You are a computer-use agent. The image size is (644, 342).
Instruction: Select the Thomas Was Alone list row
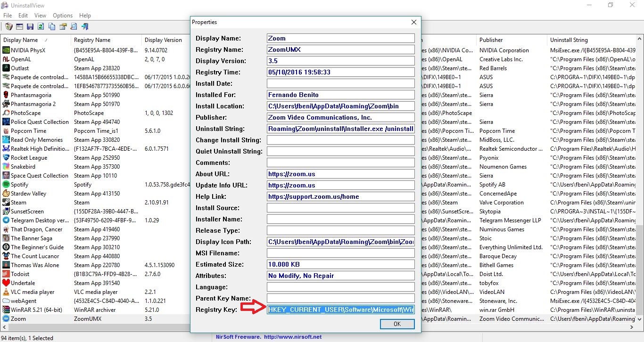click(x=35, y=265)
